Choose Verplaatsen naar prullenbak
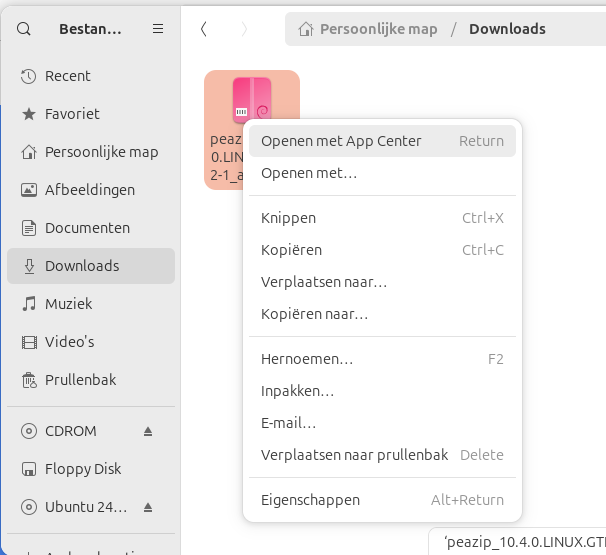The image size is (606, 555). coord(354,455)
